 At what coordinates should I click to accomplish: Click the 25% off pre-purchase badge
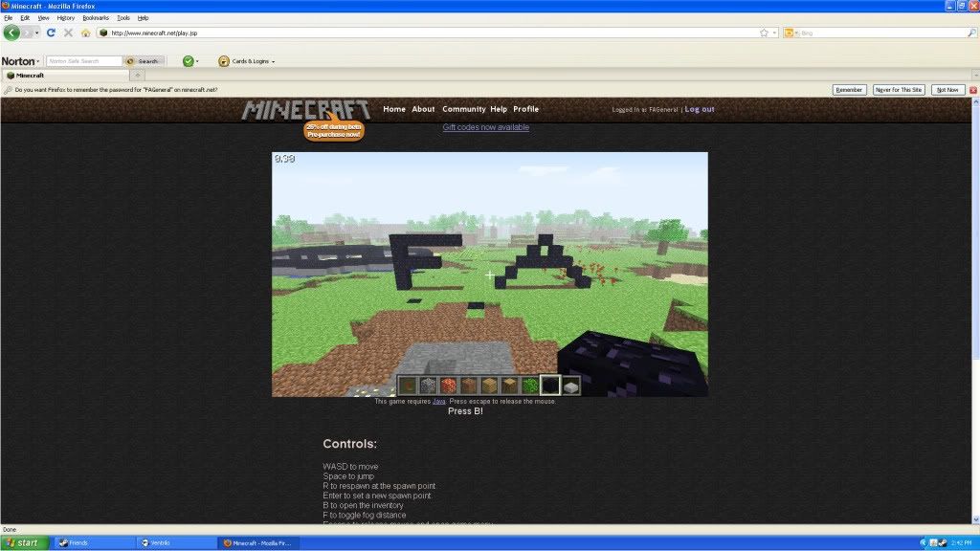coord(334,130)
